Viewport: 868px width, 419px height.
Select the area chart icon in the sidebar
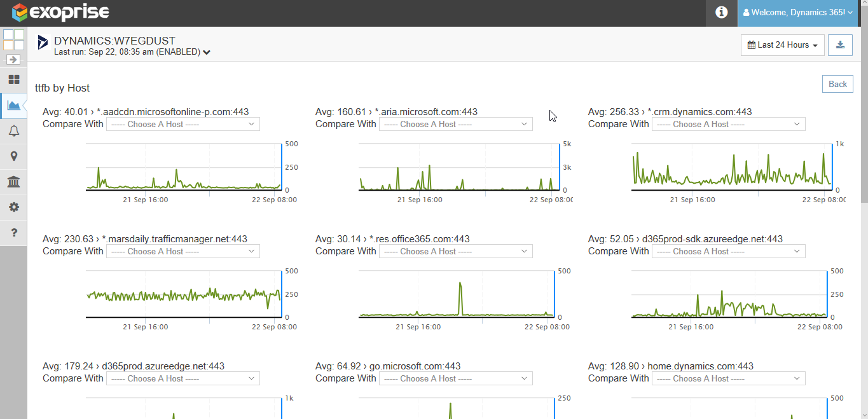click(13, 105)
